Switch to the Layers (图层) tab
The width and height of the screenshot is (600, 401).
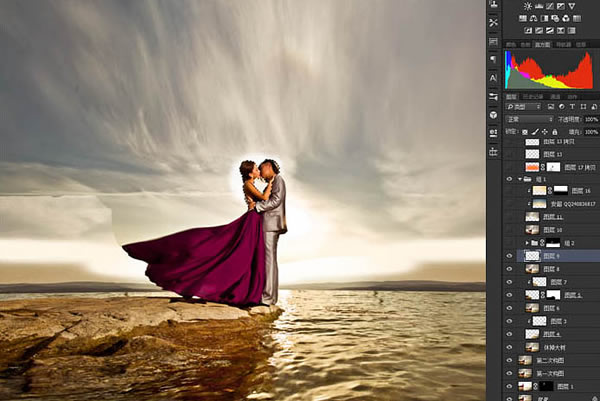511,97
